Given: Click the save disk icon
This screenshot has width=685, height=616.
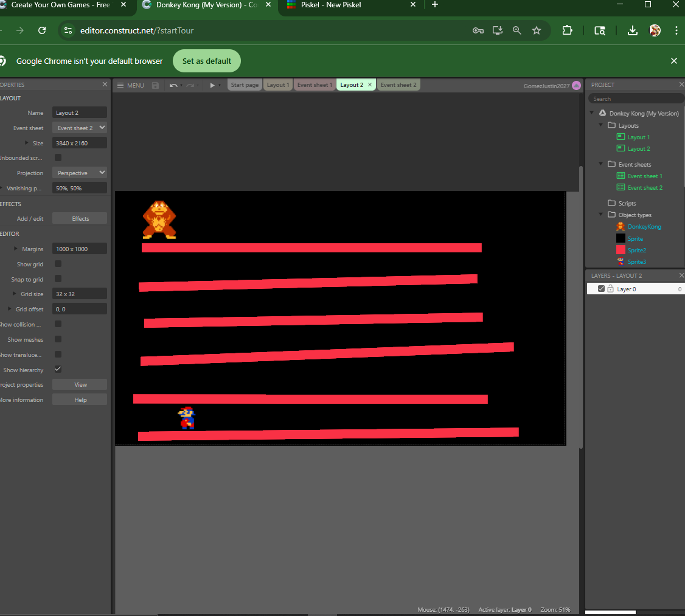Looking at the screenshot, I should [x=155, y=85].
